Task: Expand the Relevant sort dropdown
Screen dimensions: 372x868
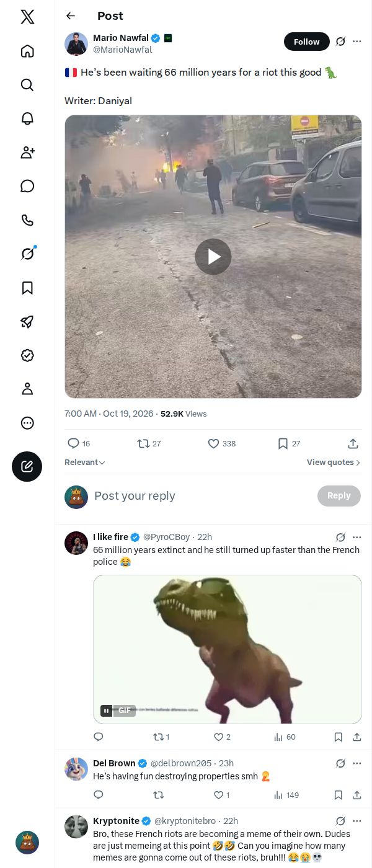Action: coord(85,463)
